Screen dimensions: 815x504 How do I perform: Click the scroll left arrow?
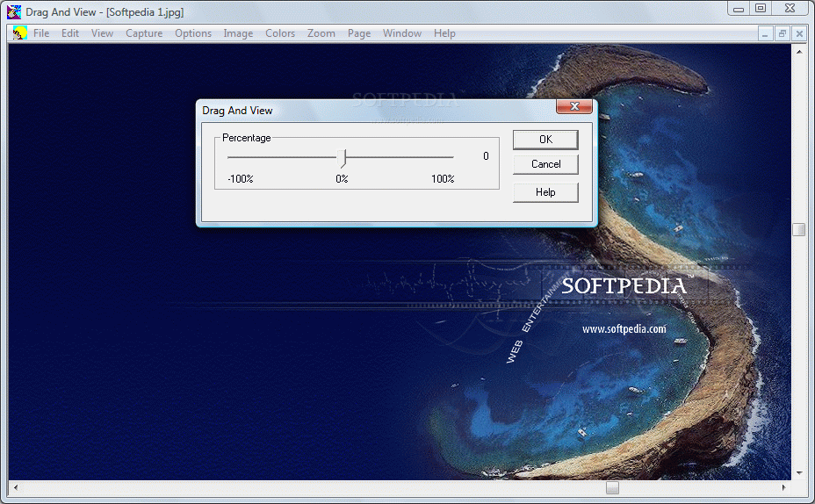pos(16,487)
